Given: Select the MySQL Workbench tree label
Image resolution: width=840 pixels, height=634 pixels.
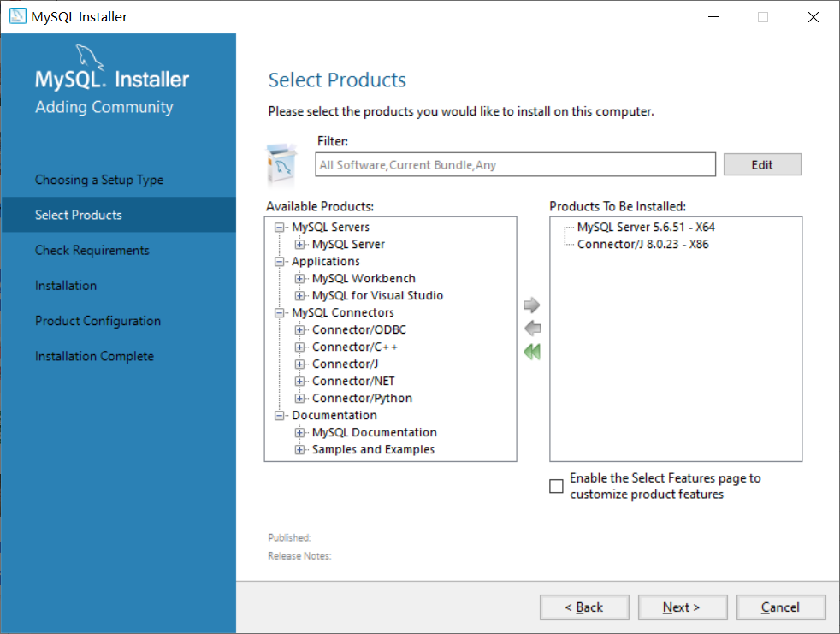Looking at the screenshot, I should point(364,279).
